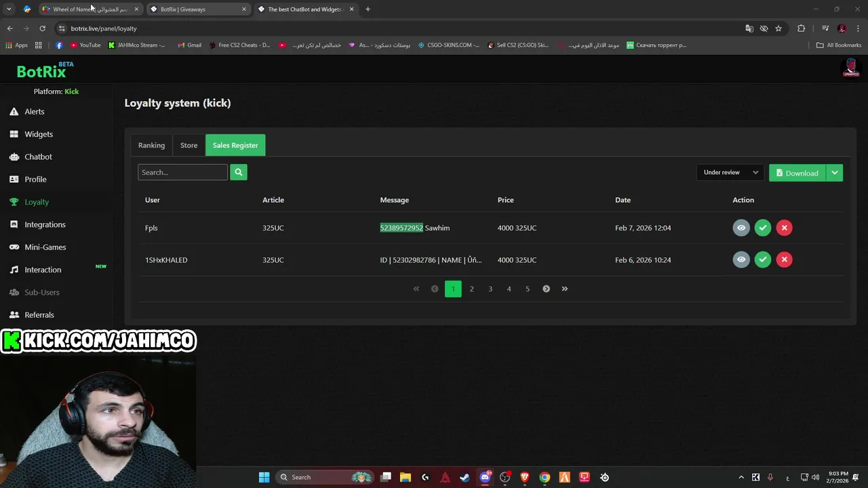Viewport: 868px width, 488px height.
Task: Go back in browser
Action: pyautogui.click(x=9, y=28)
